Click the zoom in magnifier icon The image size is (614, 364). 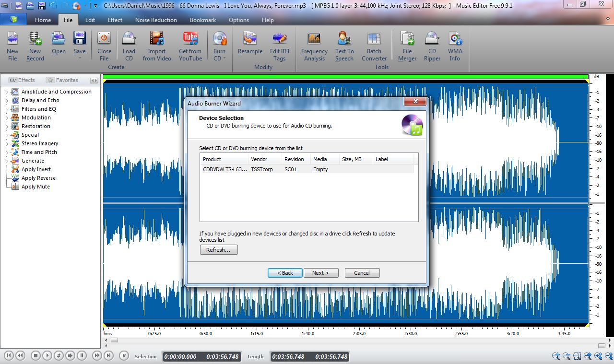[x=556, y=356]
